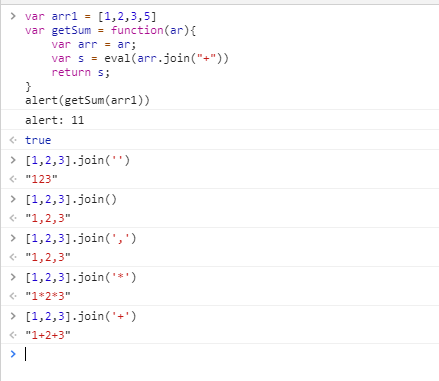Click the output arrow beside "123"
This screenshot has width=439, height=381.
coord(13,179)
